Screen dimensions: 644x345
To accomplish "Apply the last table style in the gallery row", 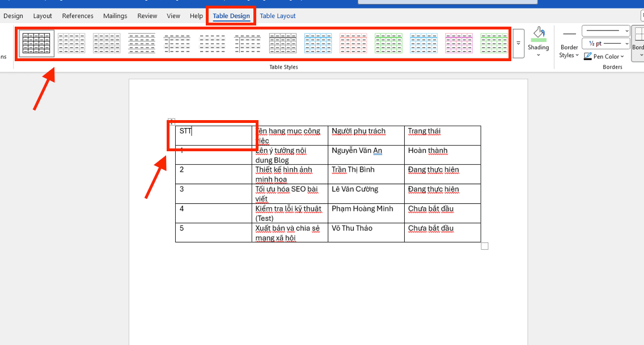I will tap(494, 44).
